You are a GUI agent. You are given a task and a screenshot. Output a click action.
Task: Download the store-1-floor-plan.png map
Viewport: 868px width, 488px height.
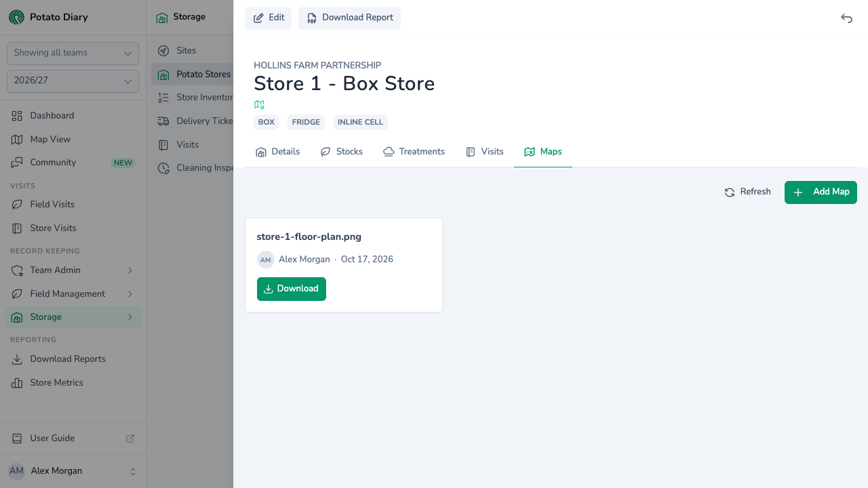tap(292, 289)
